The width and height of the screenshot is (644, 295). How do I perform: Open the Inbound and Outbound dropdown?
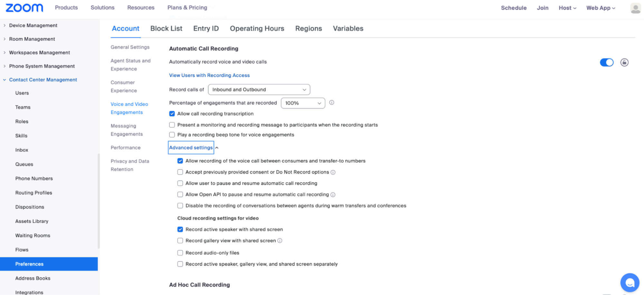tap(259, 89)
